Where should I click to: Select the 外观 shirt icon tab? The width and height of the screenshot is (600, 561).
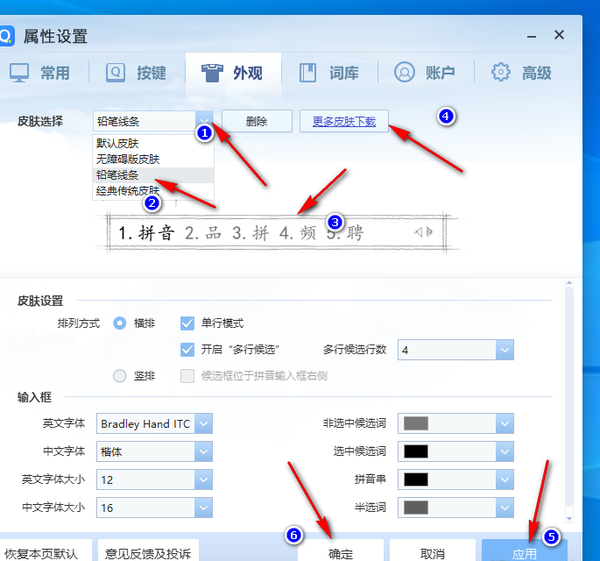pyautogui.click(x=233, y=73)
